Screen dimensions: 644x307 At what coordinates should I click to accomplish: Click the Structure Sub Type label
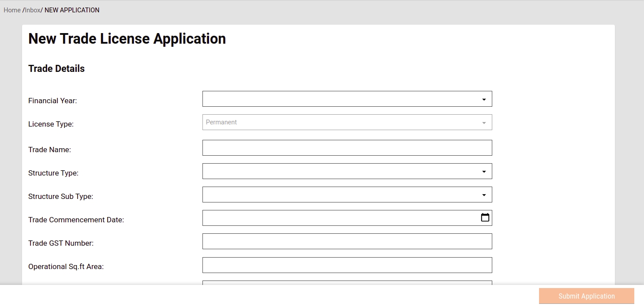tap(60, 196)
